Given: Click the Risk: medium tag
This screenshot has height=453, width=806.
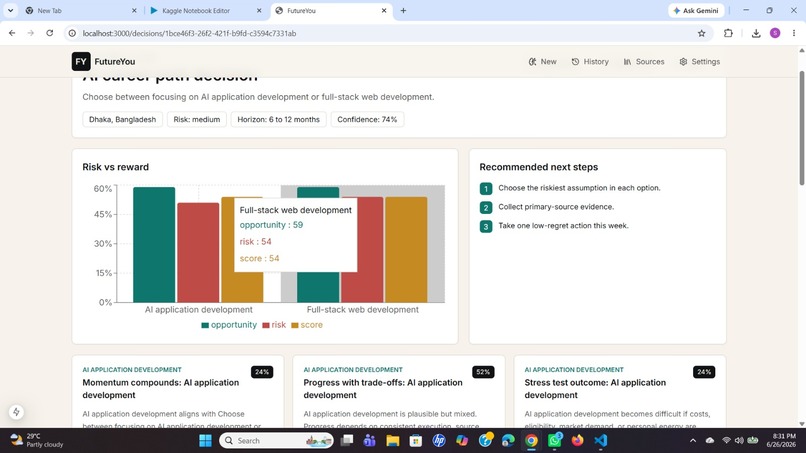Looking at the screenshot, I should coord(196,119).
